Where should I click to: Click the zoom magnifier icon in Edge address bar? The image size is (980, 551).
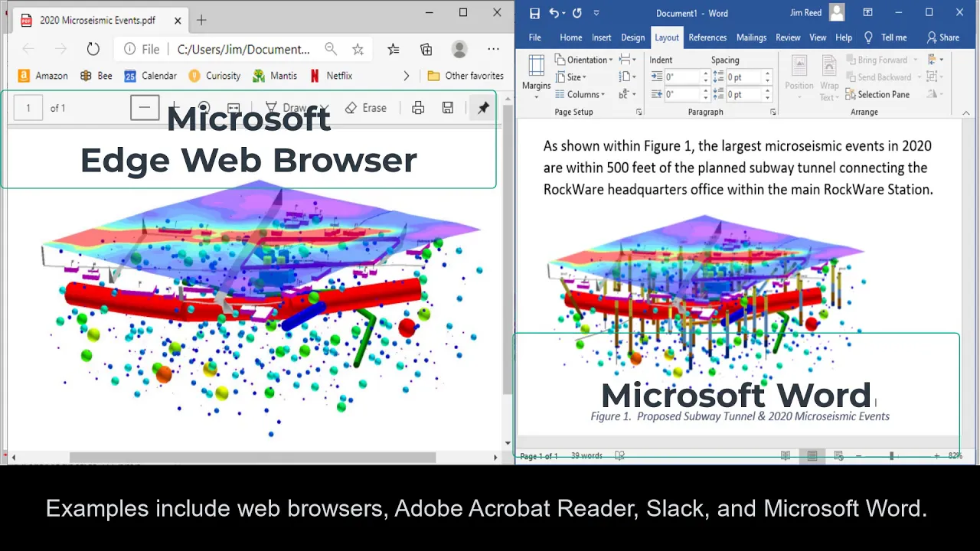(330, 49)
